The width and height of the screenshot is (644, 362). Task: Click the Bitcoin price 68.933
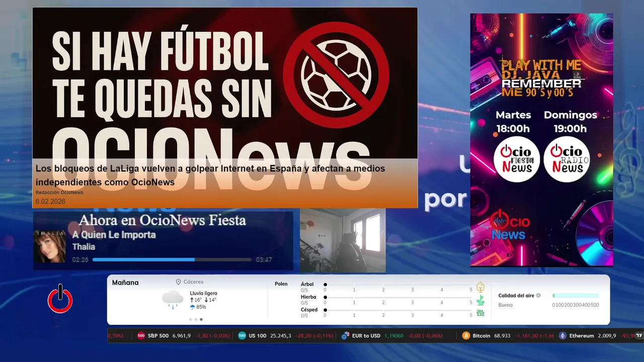(x=502, y=335)
